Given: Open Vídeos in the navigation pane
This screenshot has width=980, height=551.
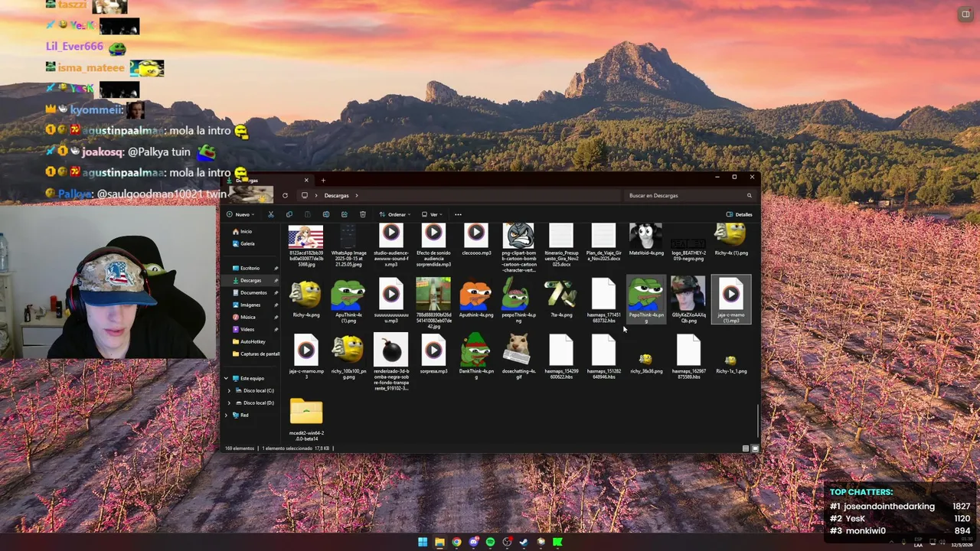Looking at the screenshot, I should click(247, 329).
